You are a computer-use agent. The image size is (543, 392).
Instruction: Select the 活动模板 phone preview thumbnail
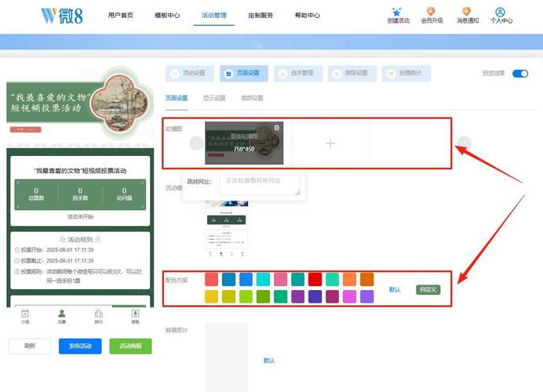pyautogui.click(x=227, y=228)
